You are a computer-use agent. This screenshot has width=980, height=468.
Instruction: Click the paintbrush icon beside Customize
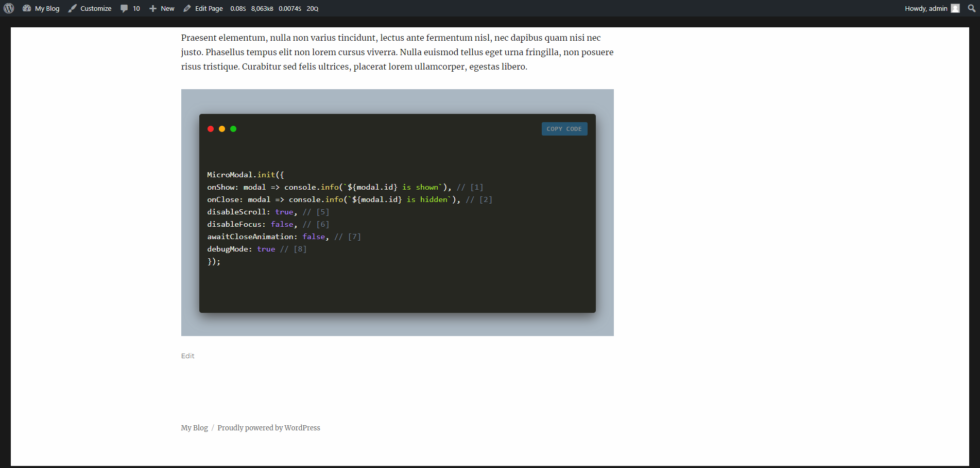[x=72, y=8]
